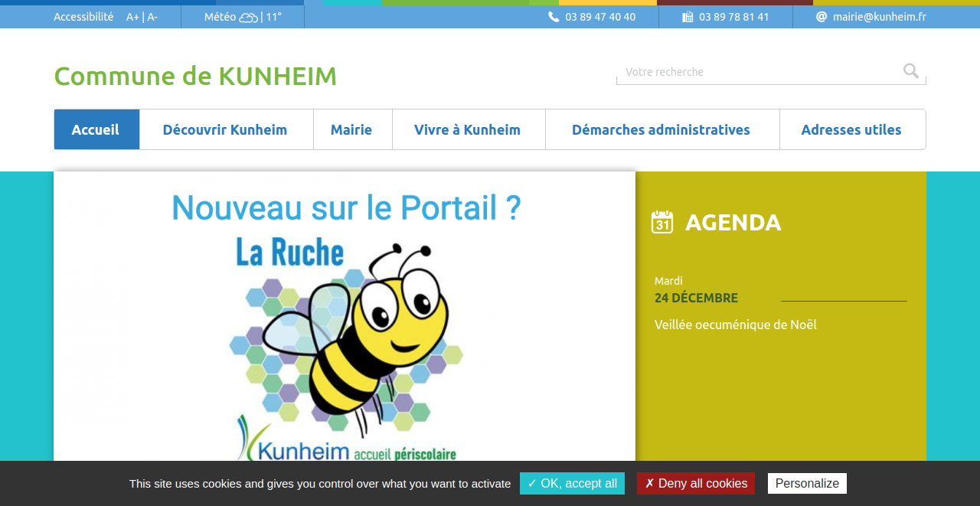This screenshot has height=506, width=980.
Task: Click the Commune de KUNHEIM logo title
Action: 195,76
